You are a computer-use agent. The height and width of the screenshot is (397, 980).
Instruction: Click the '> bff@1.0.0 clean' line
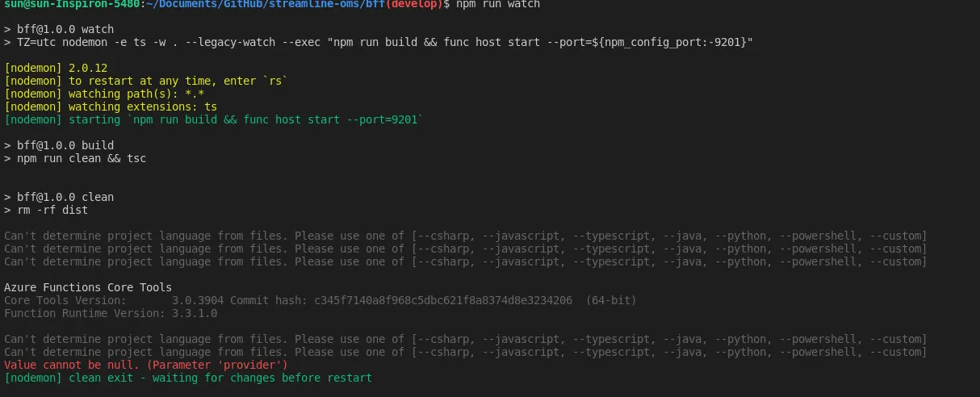[59, 197]
